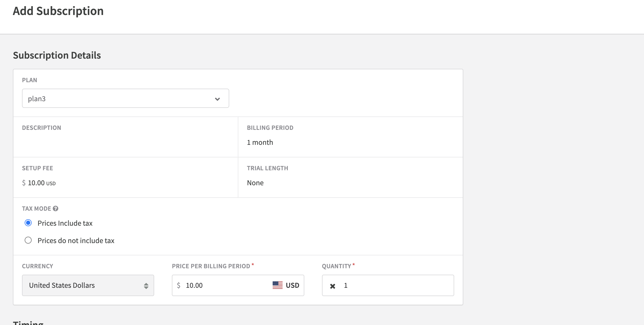644x325 pixels.
Task: Click the 1 month billing period value
Action: pos(260,142)
